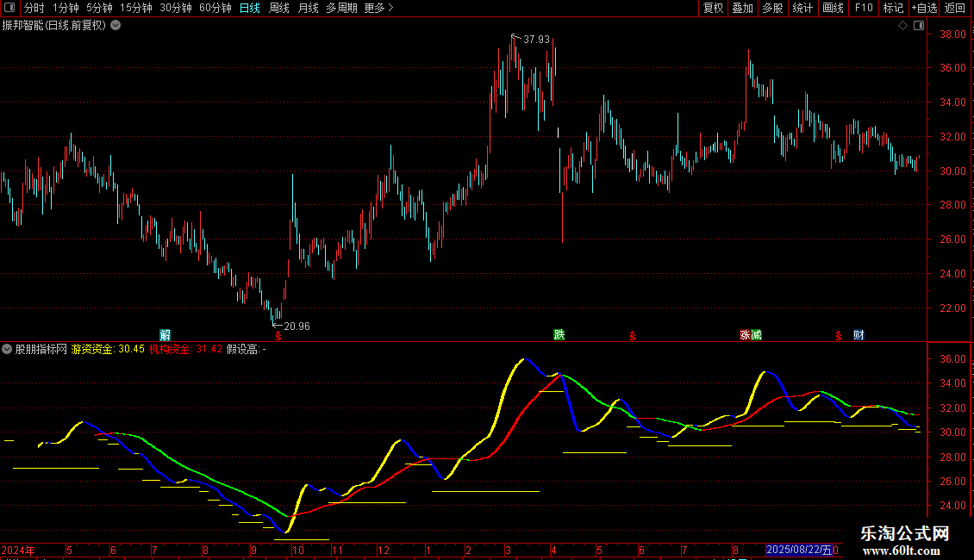
Task: Click the 振邦智能(日线.前复权) title
Action: 54,26
